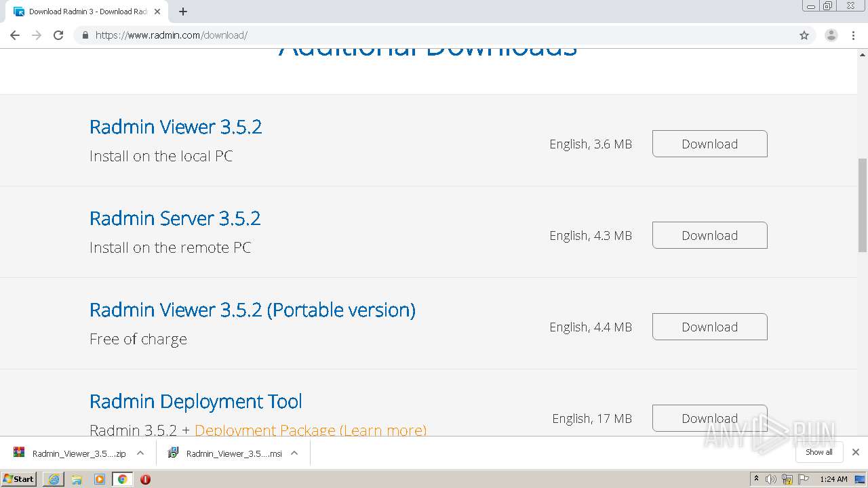Screen dimensions: 868x488
Task: Select the Chrome taskbar button
Action: click(x=123, y=479)
